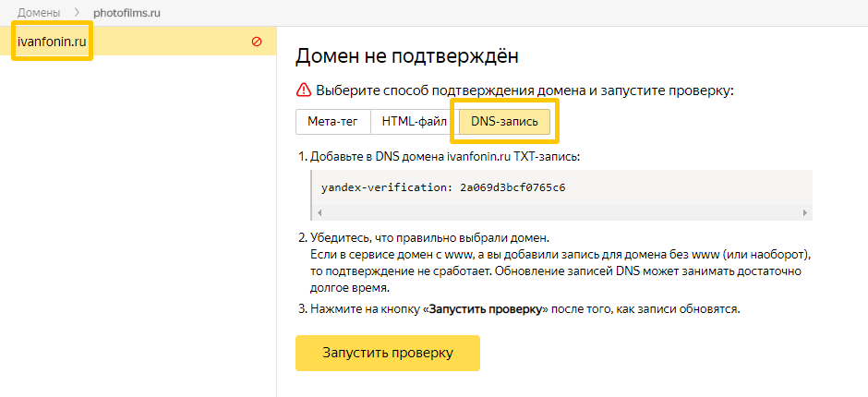The height and width of the screenshot is (397, 868).
Task: Click the red unverified status icon beside ivanfonin.ru
Action: tap(257, 42)
